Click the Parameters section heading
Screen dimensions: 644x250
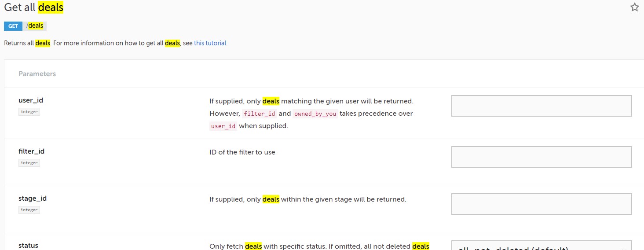[37, 74]
